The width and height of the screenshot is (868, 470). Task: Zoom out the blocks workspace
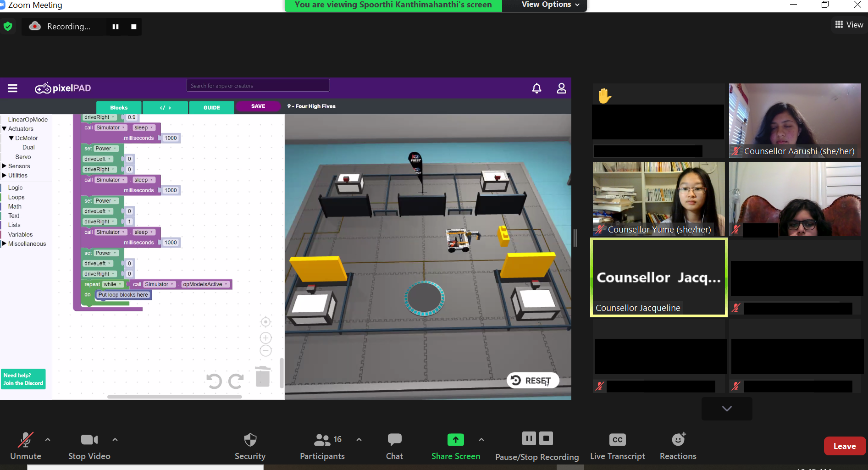[x=265, y=351]
